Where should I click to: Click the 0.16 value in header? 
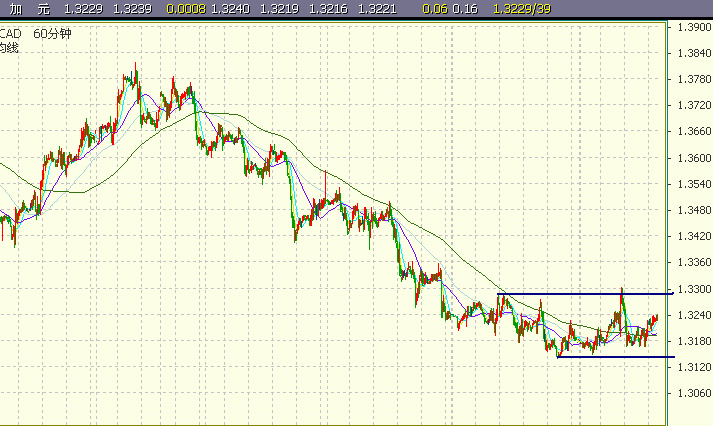(465, 9)
